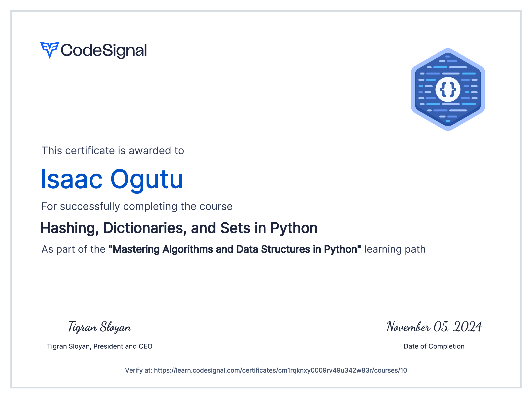This screenshot has width=532, height=399.
Task: Select the text For successfully completing the course
Action: click(137, 207)
